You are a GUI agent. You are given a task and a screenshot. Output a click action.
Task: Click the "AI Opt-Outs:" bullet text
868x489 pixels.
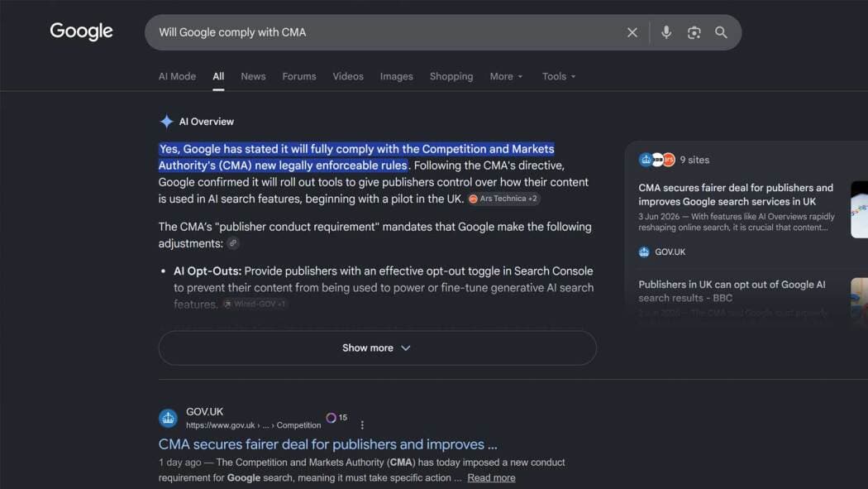click(207, 271)
